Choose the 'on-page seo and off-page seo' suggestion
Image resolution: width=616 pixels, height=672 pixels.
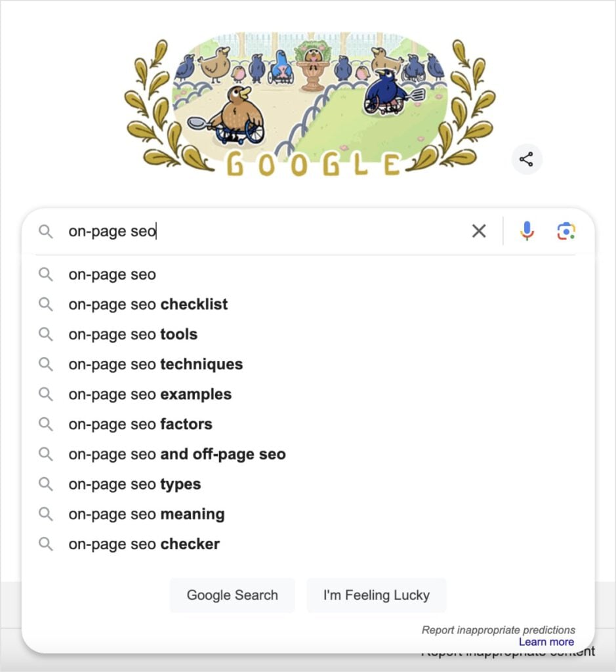tap(176, 454)
